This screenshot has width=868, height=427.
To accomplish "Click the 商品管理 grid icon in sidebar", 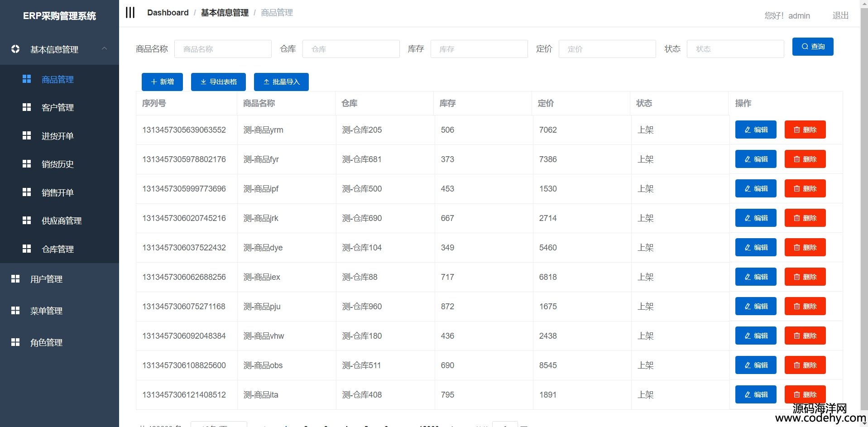I will (x=27, y=79).
